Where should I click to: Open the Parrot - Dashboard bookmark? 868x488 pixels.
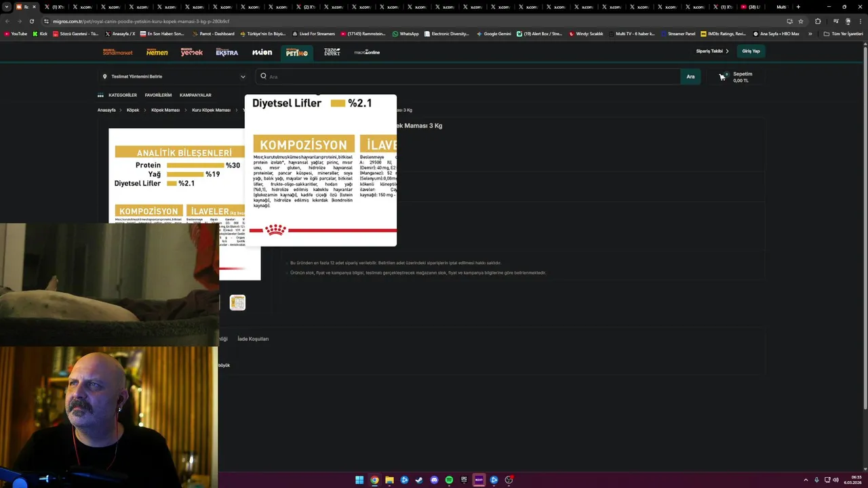(214, 34)
